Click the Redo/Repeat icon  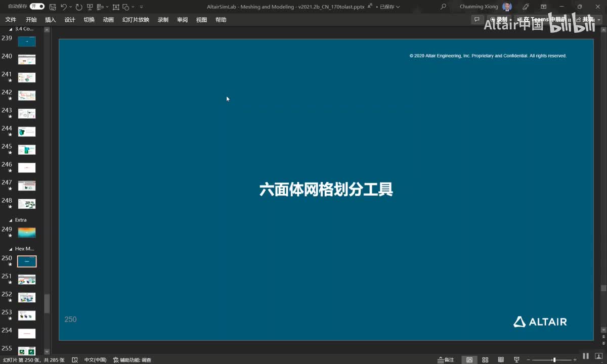[79, 7]
